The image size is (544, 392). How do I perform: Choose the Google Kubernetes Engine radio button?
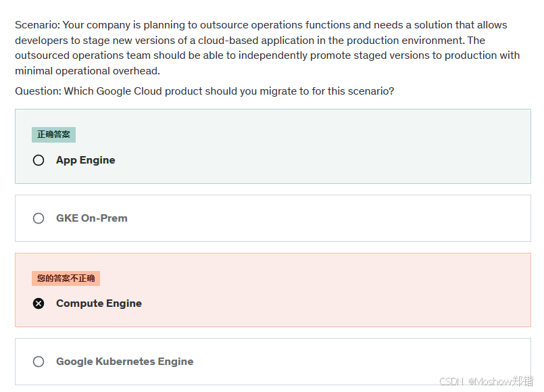39,362
